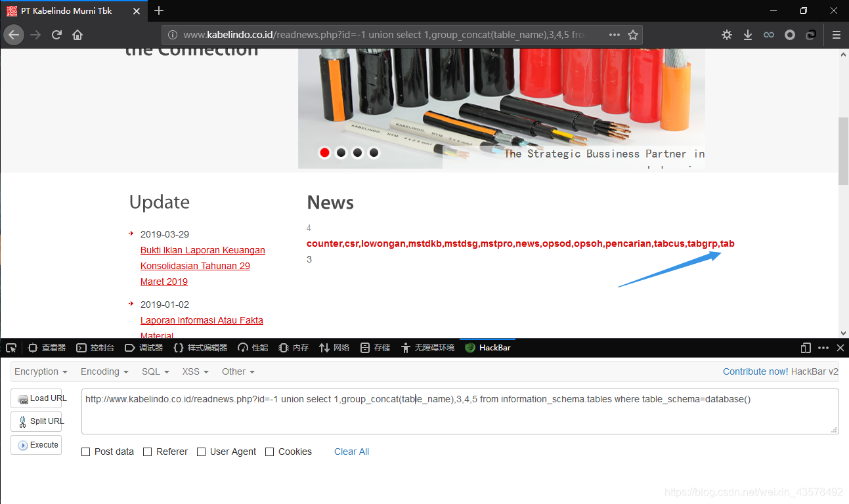Open the 网络 network tab

click(x=334, y=348)
